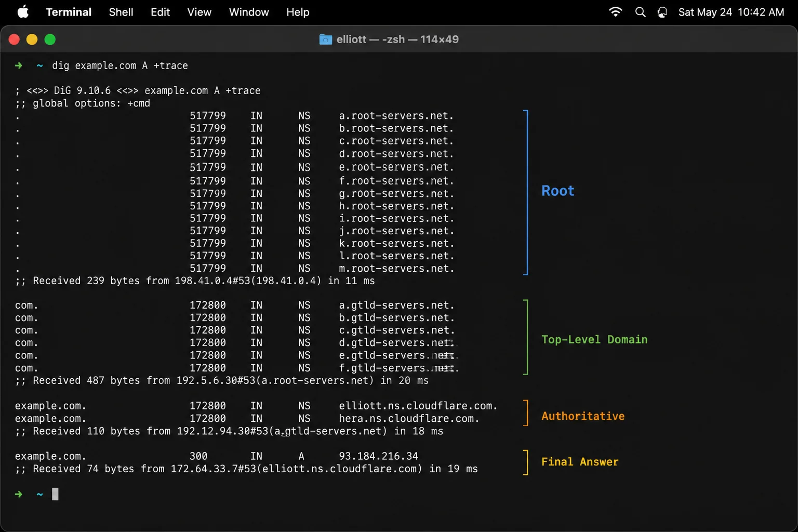Click 'm.root-servers.net.' entry
The width and height of the screenshot is (798, 532).
click(396, 268)
